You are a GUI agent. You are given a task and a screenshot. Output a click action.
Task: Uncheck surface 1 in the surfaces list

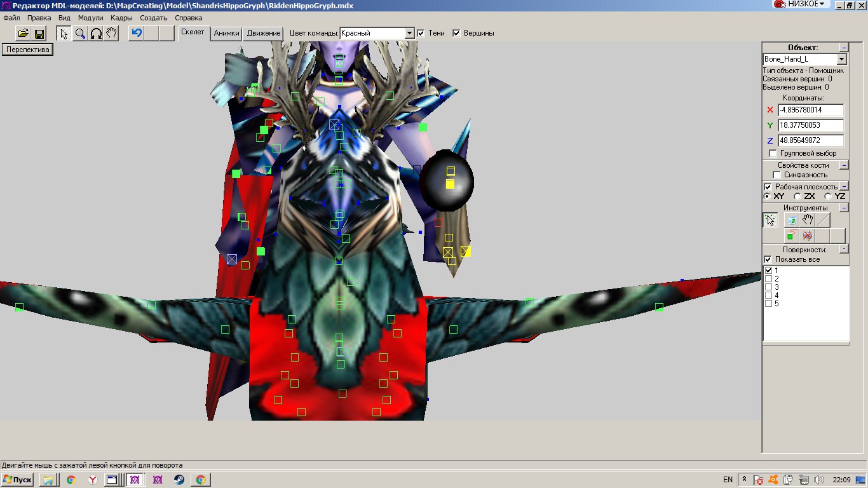769,271
